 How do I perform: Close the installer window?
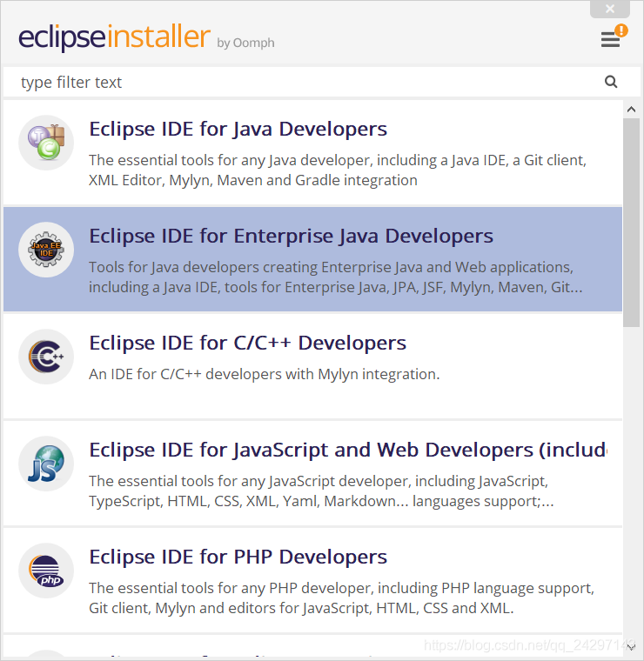tap(610, 9)
